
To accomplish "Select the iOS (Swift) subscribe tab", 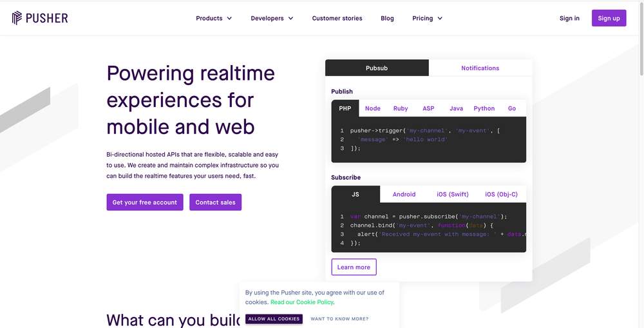I will [x=453, y=194].
